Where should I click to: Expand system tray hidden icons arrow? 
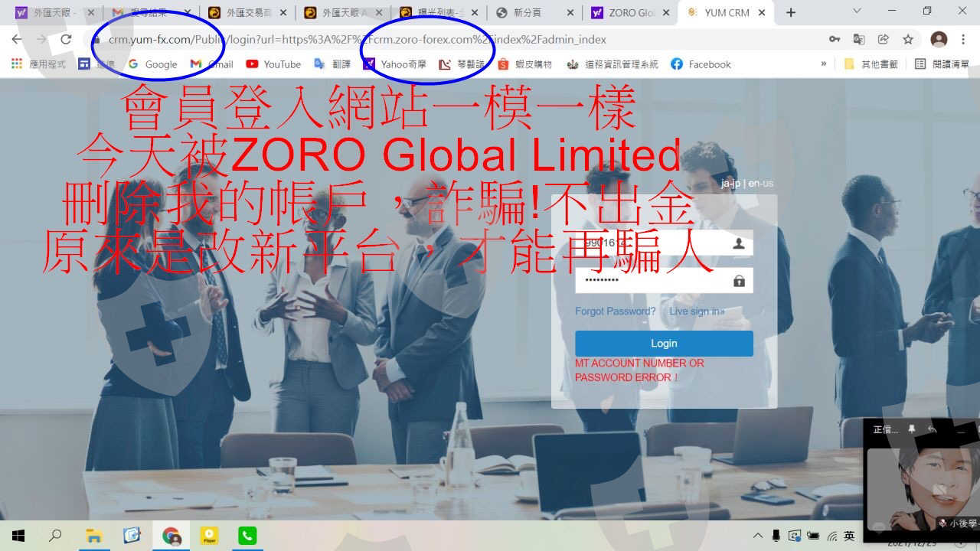coord(758,536)
